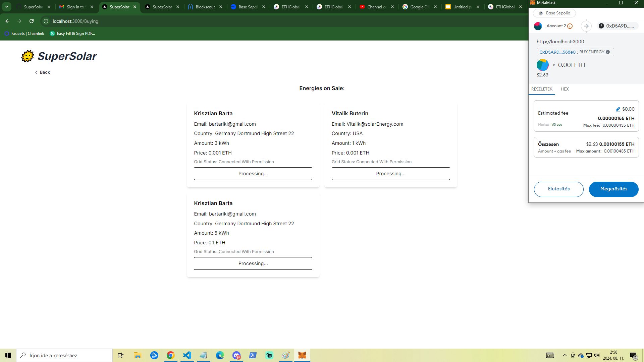This screenshot has width=644, height=362.
Task: Click the pie chart portfolio icon in MetaMask
Action: [538, 25]
